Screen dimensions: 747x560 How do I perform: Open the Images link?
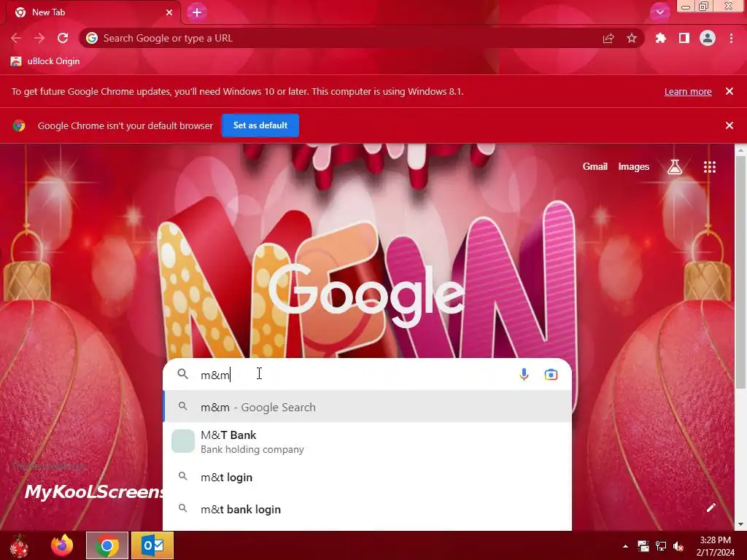pos(634,167)
